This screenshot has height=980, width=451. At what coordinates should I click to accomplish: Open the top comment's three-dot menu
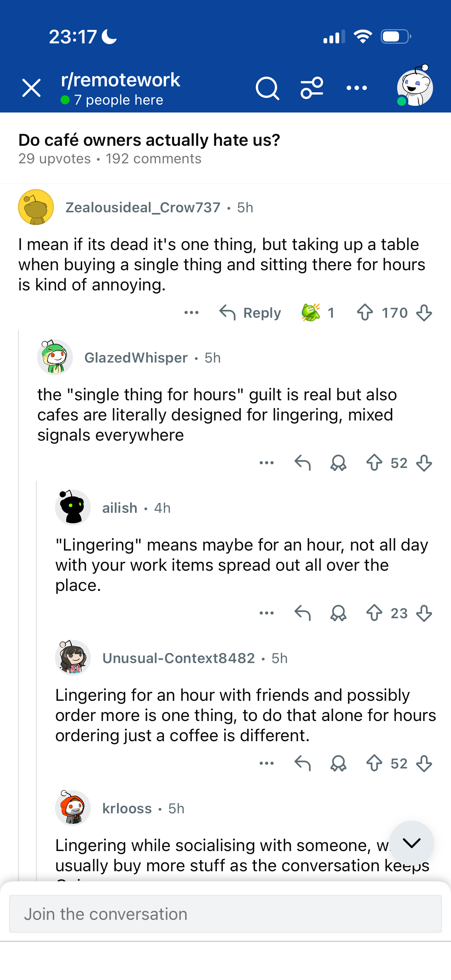pyautogui.click(x=191, y=313)
